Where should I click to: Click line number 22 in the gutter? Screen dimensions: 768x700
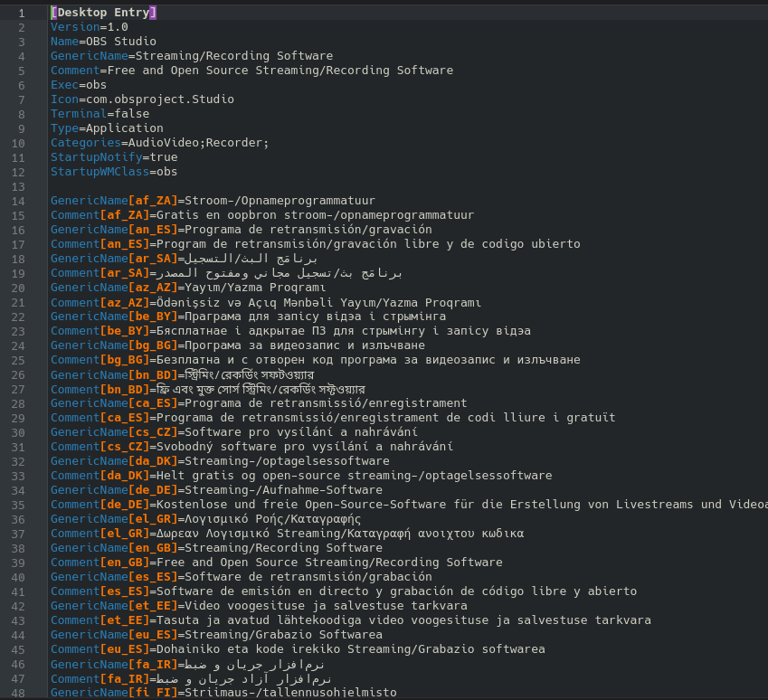coord(19,317)
